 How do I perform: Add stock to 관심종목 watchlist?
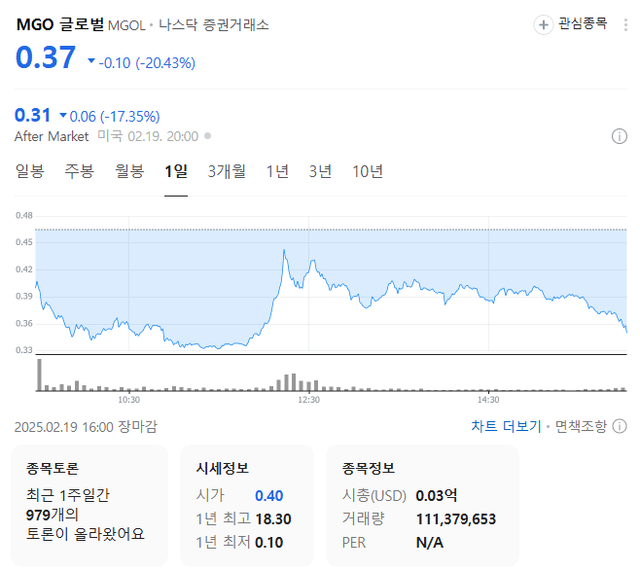[572, 24]
